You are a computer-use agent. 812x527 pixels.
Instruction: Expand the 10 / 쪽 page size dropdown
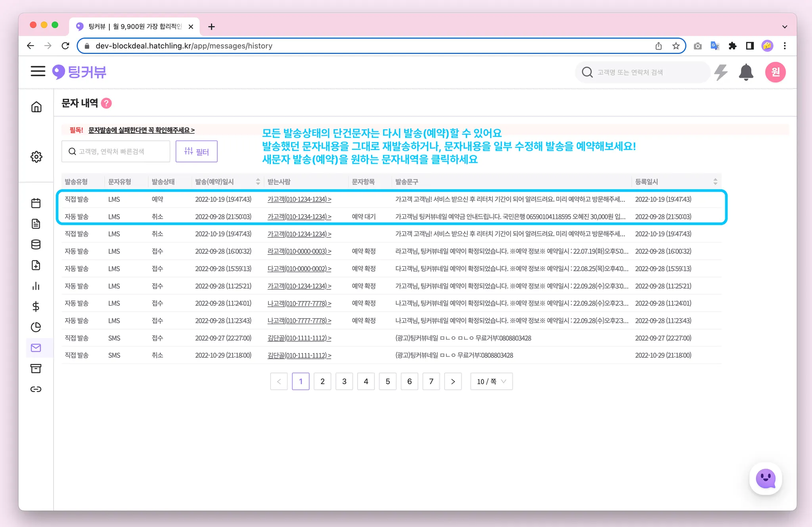(x=491, y=381)
